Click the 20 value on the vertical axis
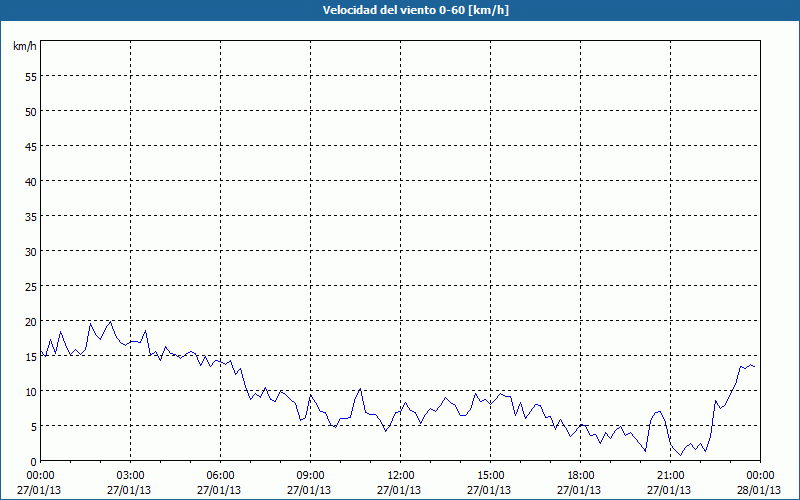 pyautogui.click(x=31, y=321)
